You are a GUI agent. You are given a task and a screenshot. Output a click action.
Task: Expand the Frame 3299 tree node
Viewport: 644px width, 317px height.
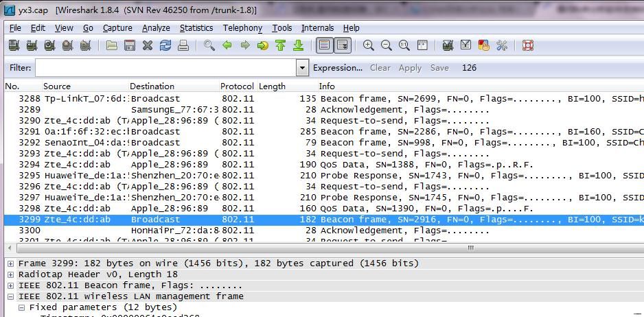11,263
